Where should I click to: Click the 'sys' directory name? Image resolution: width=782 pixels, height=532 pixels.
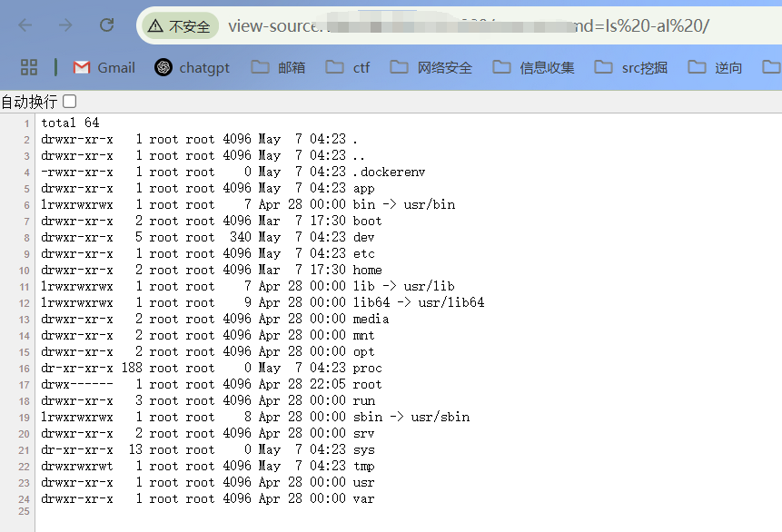click(363, 449)
